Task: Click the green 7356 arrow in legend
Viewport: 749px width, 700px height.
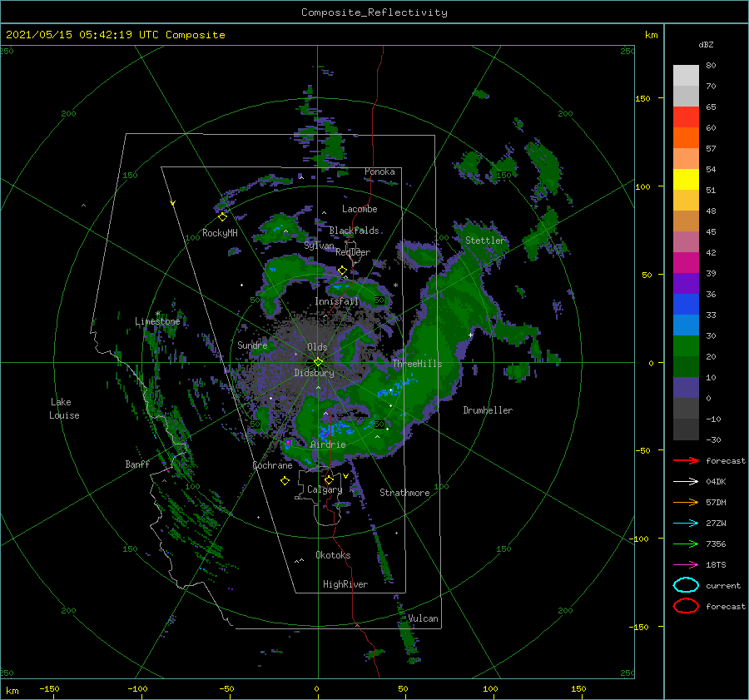Action: point(686,544)
